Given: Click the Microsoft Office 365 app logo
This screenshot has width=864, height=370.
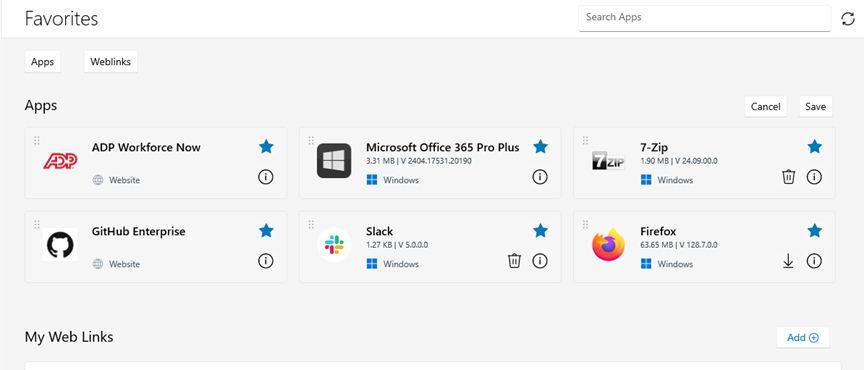Looking at the screenshot, I should 334,160.
